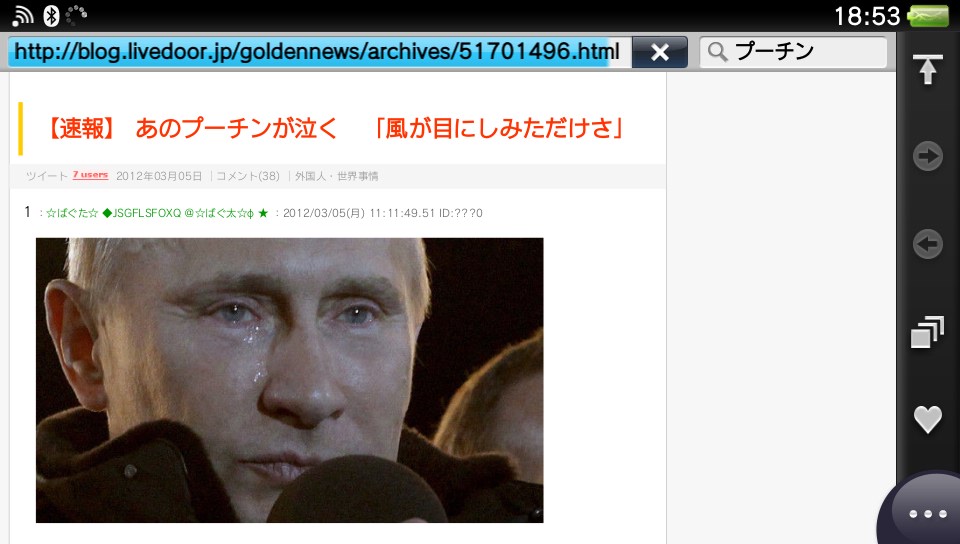This screenshot has height=544, width=960.
Task: Go forward with the right arrow icon
Action: coord(928,156)
